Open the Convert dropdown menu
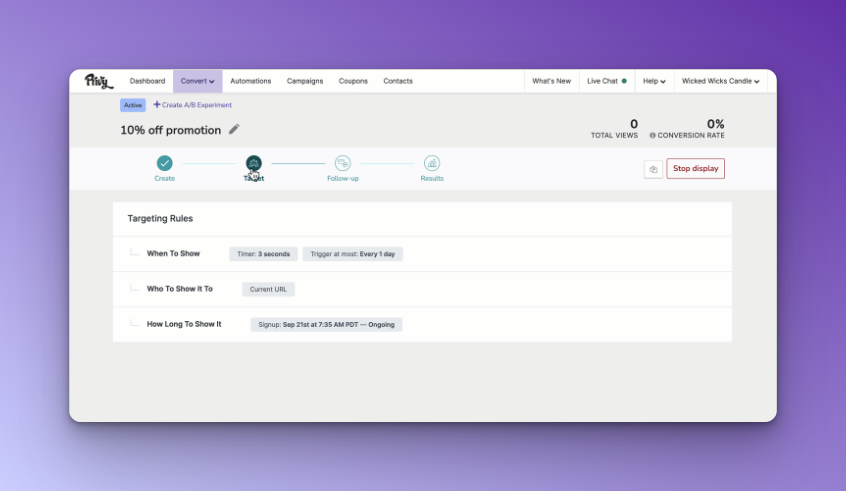The width and height of the screenshot is (846, 491). (197, 81)
